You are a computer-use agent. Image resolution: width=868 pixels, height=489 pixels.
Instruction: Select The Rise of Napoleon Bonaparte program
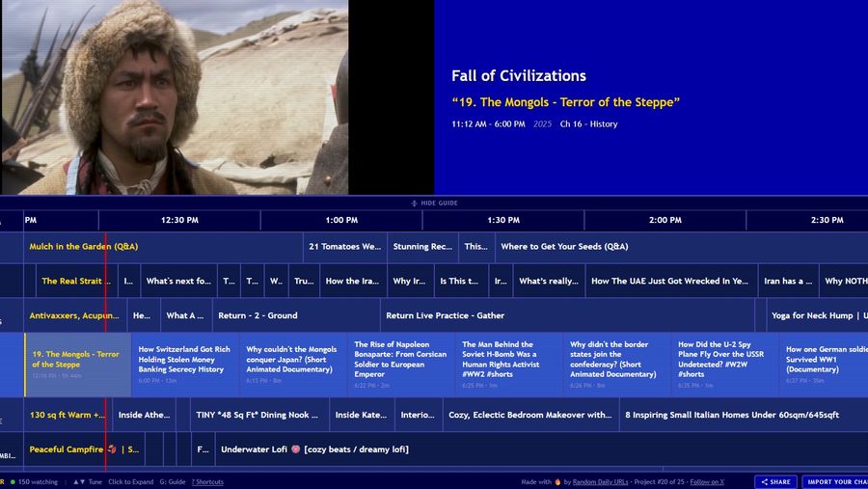pyautogui.click(x=401, y=365)
